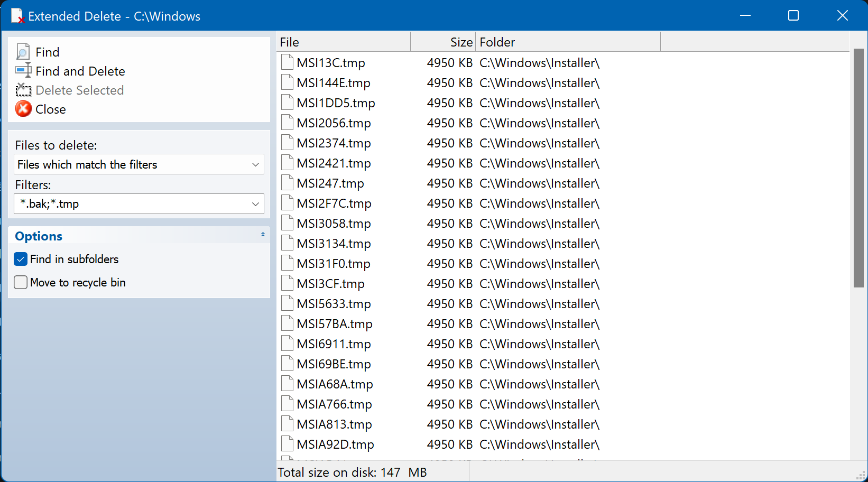Click file icon of MSI69BE.tmp

[x=287, y=364]
